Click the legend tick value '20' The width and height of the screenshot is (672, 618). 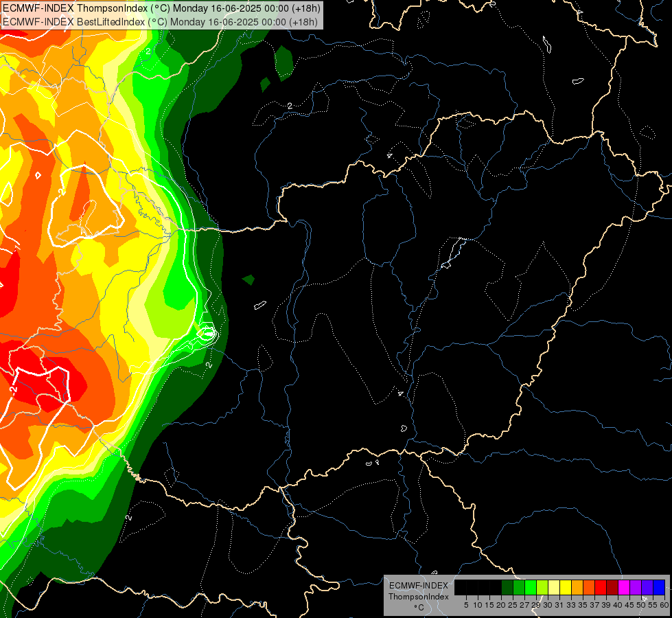501,605
